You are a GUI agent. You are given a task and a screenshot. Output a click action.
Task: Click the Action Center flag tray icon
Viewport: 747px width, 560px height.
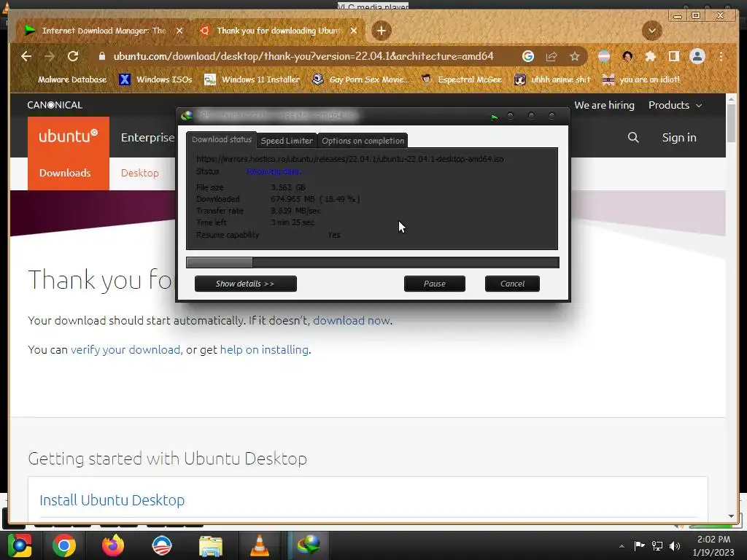(x=639, y=545)
